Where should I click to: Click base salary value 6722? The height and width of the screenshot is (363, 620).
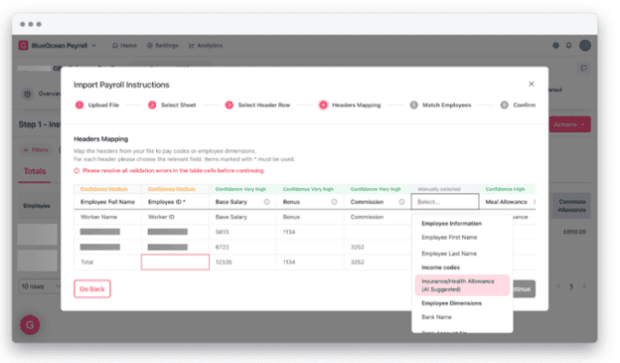pos(222,247)
